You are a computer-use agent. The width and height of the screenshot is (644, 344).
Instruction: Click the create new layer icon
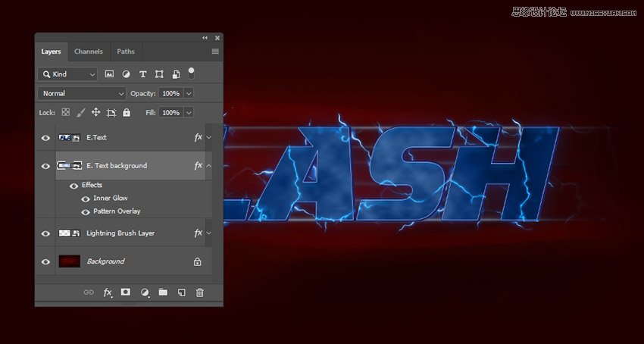pyautogui.click(x=182, y=292)
